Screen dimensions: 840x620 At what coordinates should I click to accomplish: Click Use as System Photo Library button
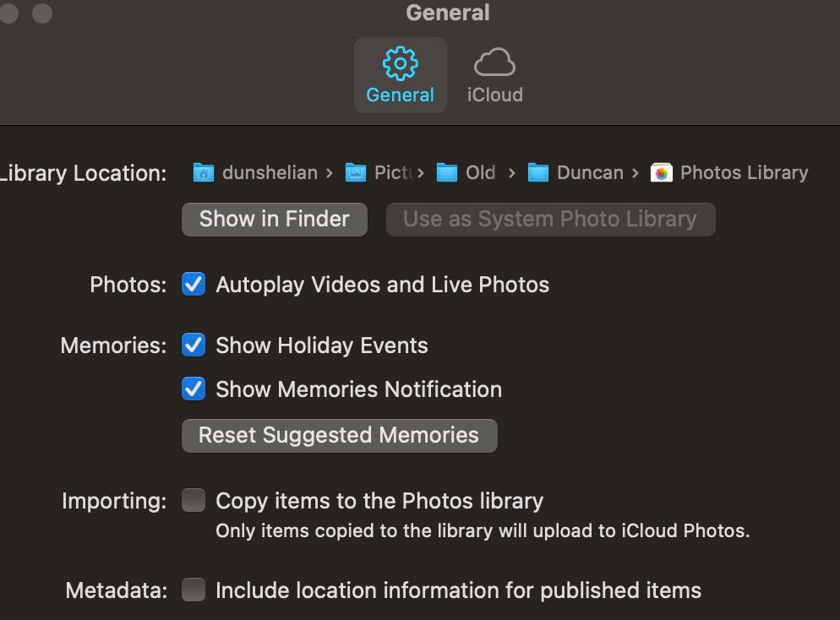tap(550, 220)
